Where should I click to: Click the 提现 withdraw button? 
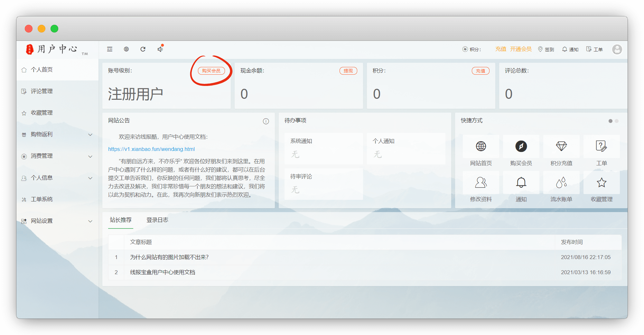click(348, 71)
